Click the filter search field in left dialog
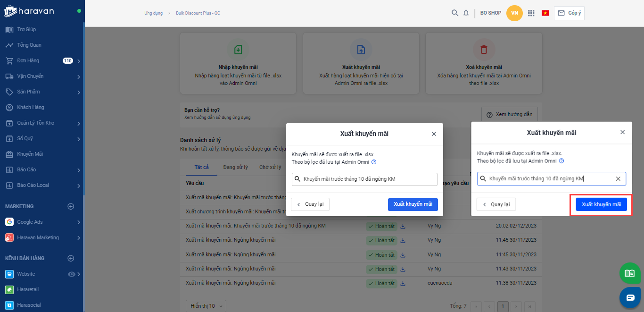 [364, 179]
